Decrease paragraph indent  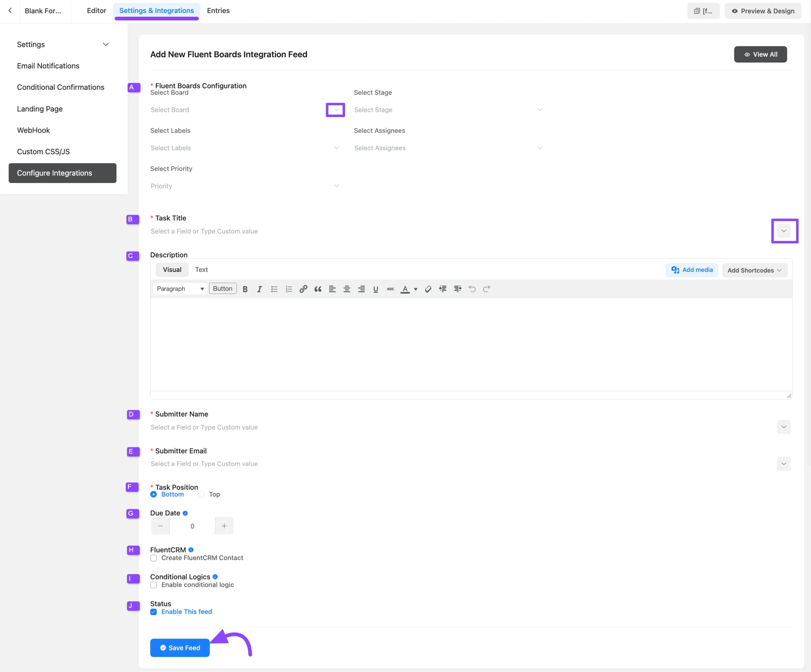(x=443, y=289)
